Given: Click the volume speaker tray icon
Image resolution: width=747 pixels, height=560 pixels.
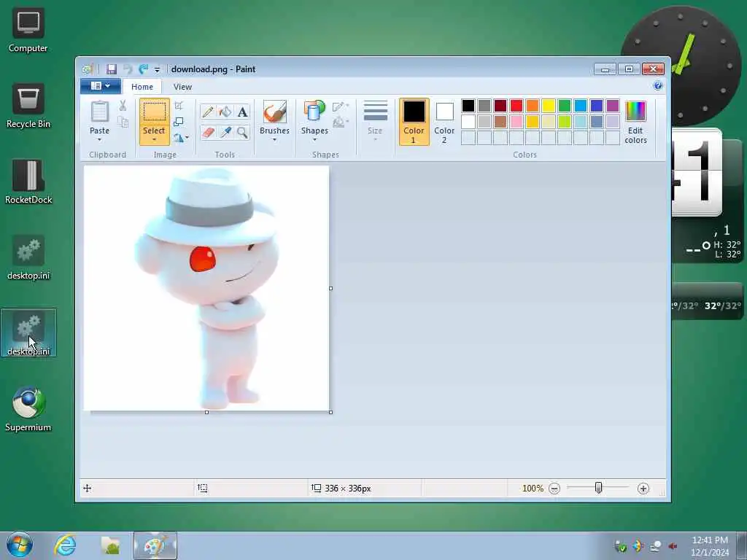Looking at the screenshot, I should pos(673,546).
